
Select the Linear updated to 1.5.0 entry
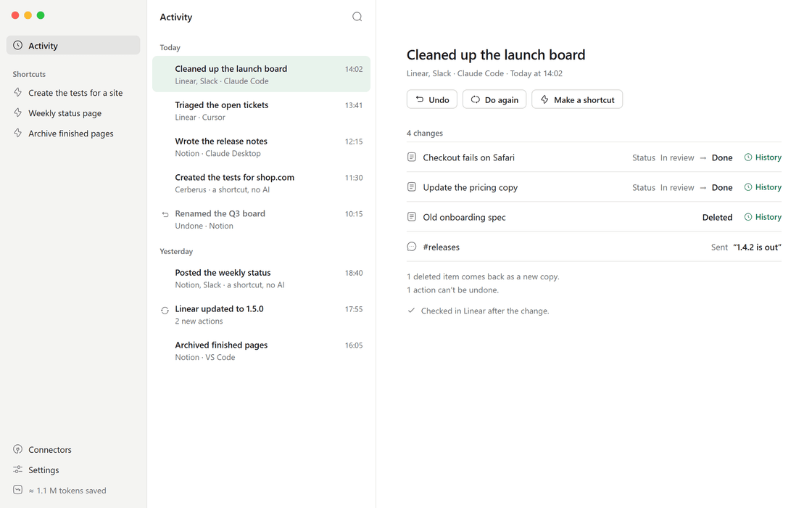[261, 315]
